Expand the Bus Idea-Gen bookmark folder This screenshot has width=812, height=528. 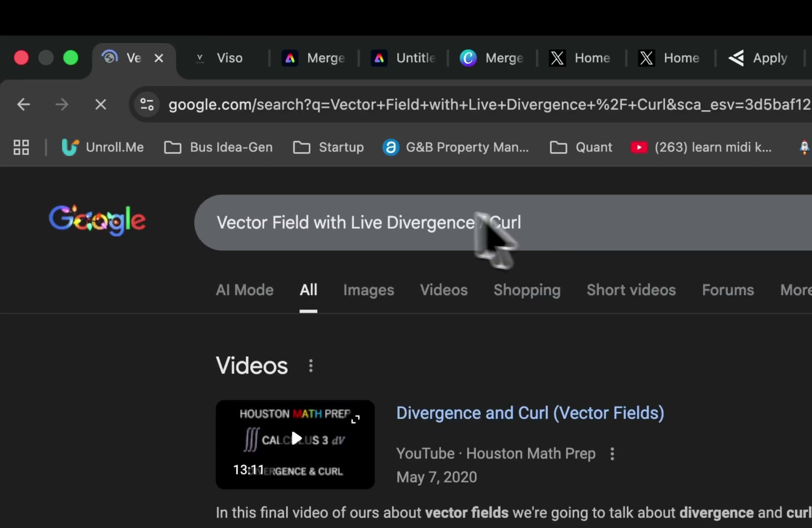pyautogui.click(x=219, y=147)
